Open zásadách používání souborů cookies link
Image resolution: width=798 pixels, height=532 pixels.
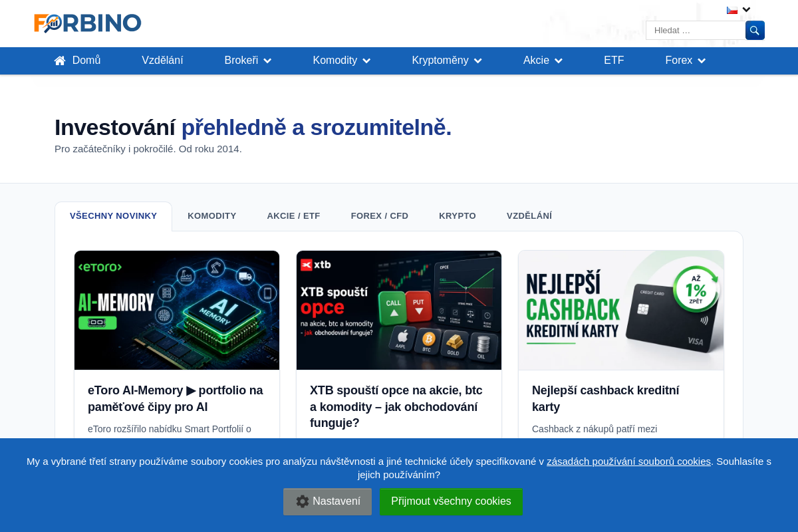pyautogui.click(x=628, y=461)
